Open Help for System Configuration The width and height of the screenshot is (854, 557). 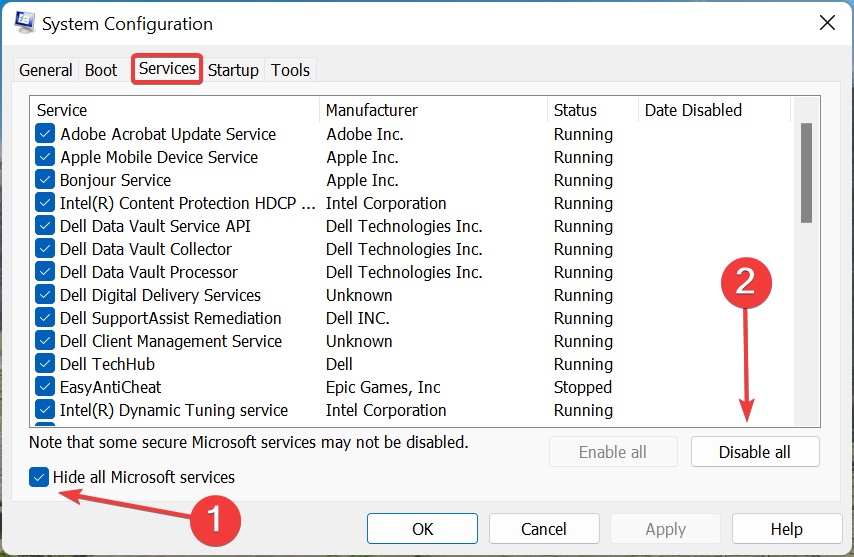(x=787, y=529)
